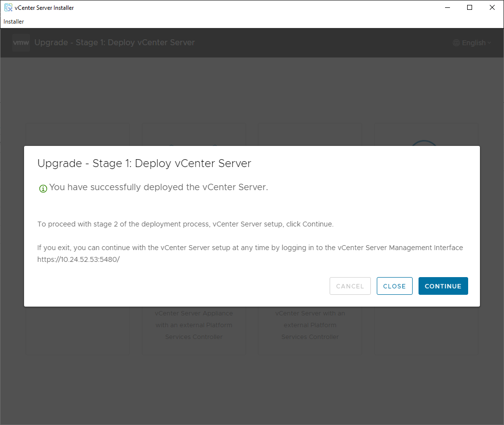Open the Installer menu
The image size is (504, 425).
tap(14, 22)
